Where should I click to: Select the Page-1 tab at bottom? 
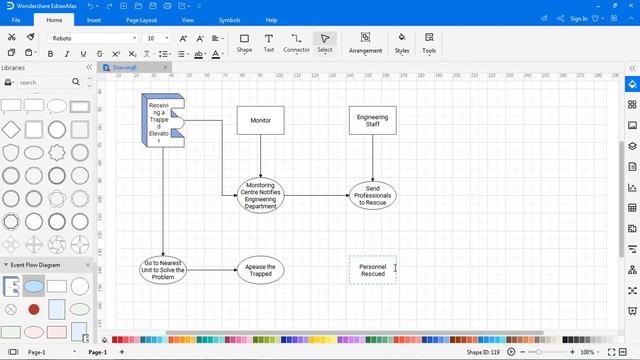coord(98,352)
